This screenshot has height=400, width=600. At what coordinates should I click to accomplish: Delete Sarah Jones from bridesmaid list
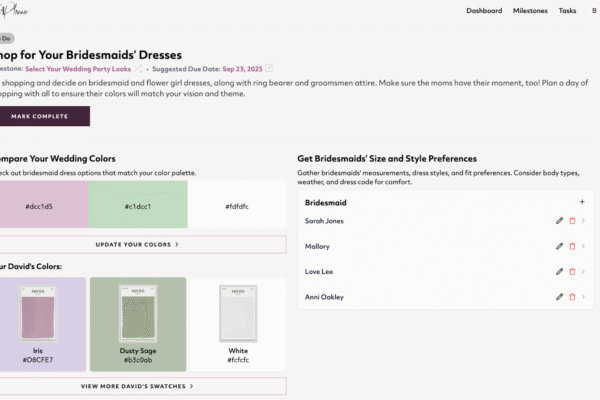click(572, 221)
